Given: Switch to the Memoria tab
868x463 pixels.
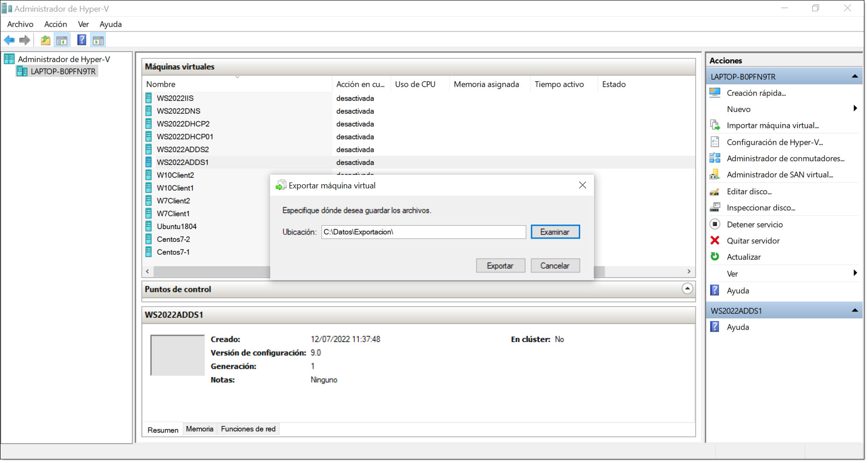Looking at the screenshot, I should (x=200, y=429).
